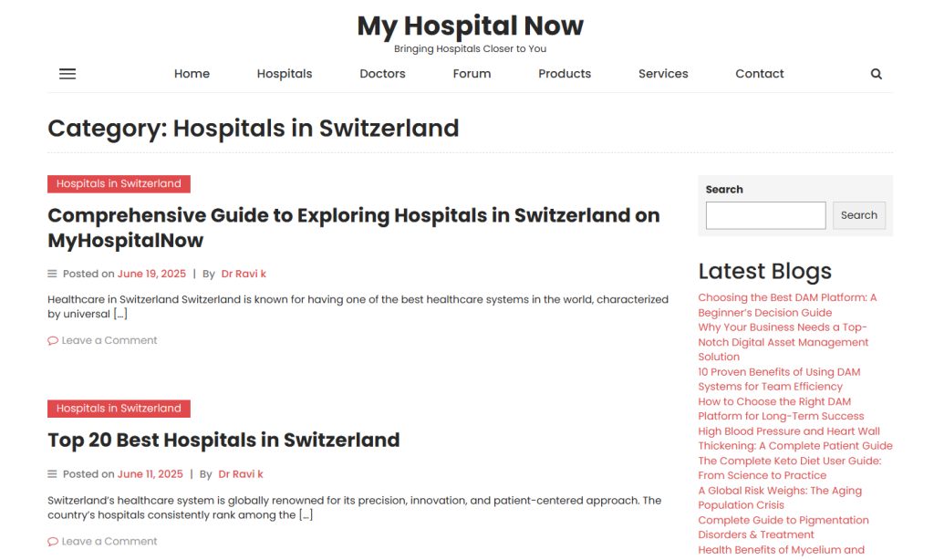
Task: Open the Hospitals menu item
Action: (x=285, y=74)
